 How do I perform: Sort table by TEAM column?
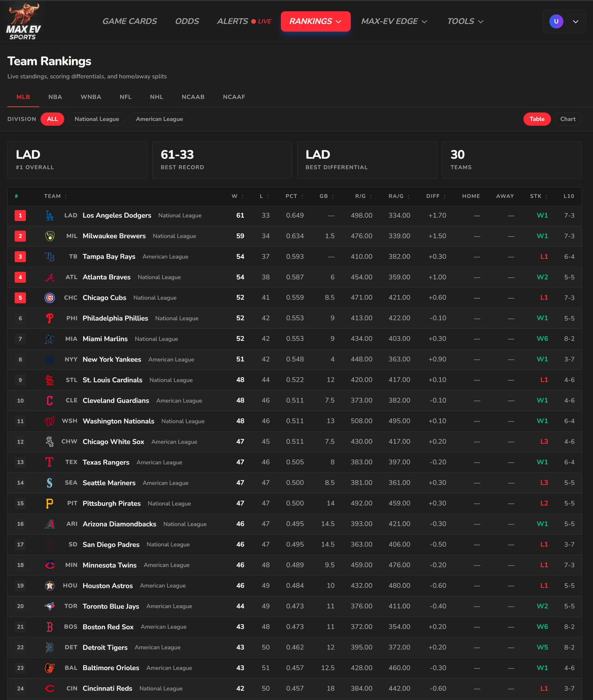(55, 196)
